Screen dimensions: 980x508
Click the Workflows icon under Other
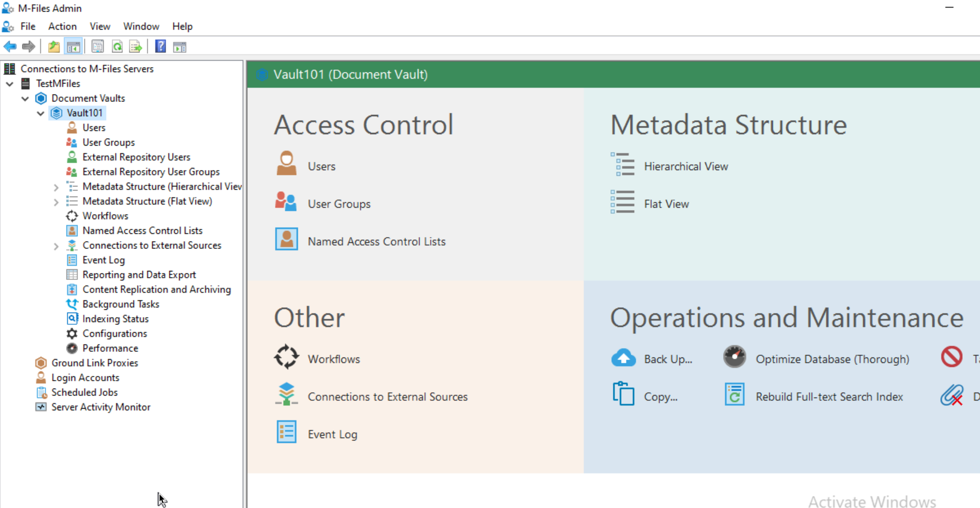287,357
